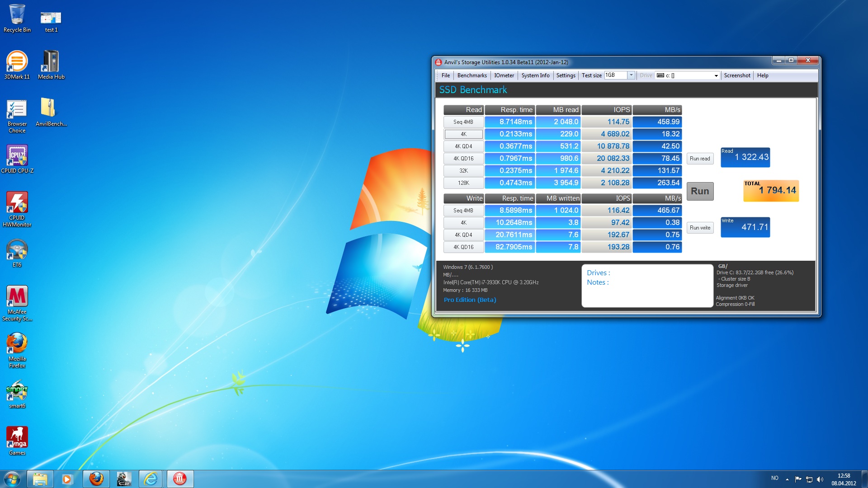Open the Benchmarks menu
Screen dimensions: 868x488
pyautogui.click(x=472, y=75)
